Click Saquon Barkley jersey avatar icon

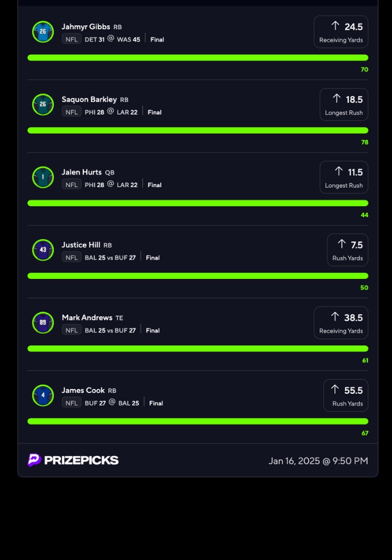(43, 105)
